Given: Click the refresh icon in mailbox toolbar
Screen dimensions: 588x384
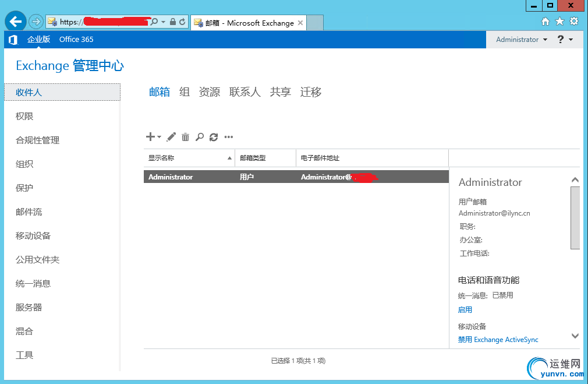Looking at the screenshot, I should point(214,137).
